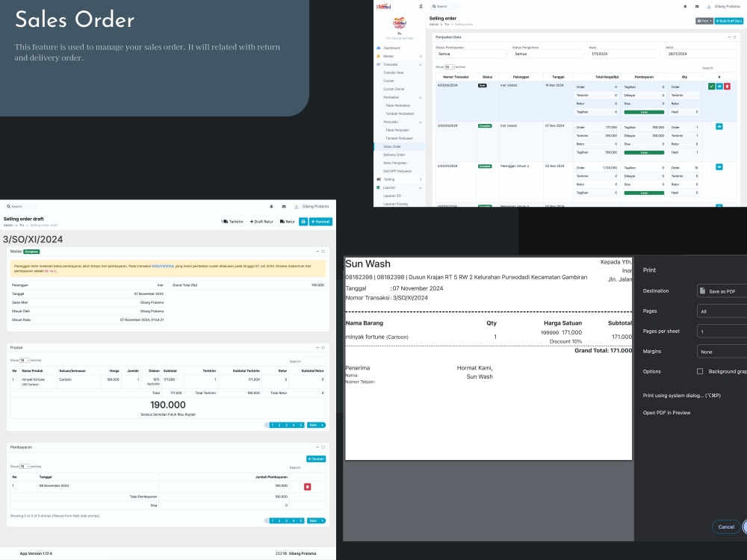Approve draft order 4/SO/XI/2024 with green checkmark
This screenshot has width=747, height=560.
[x=711, y=86]
